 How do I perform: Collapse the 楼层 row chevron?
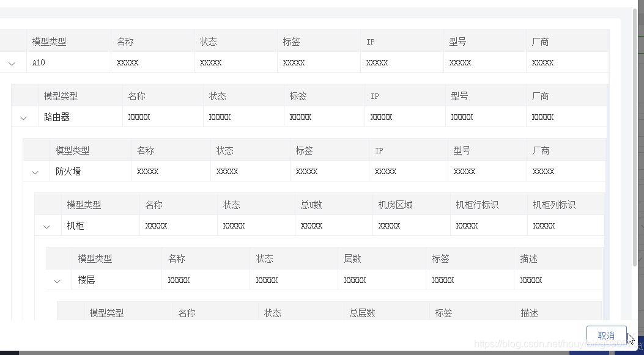57,281
